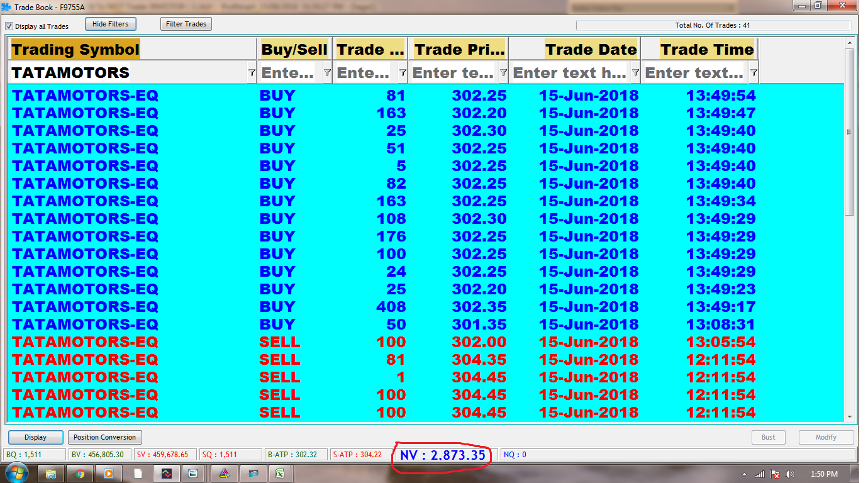Sort by the Trade Price column header
This screenshot has height=483, width=868.
click(459, 50)
